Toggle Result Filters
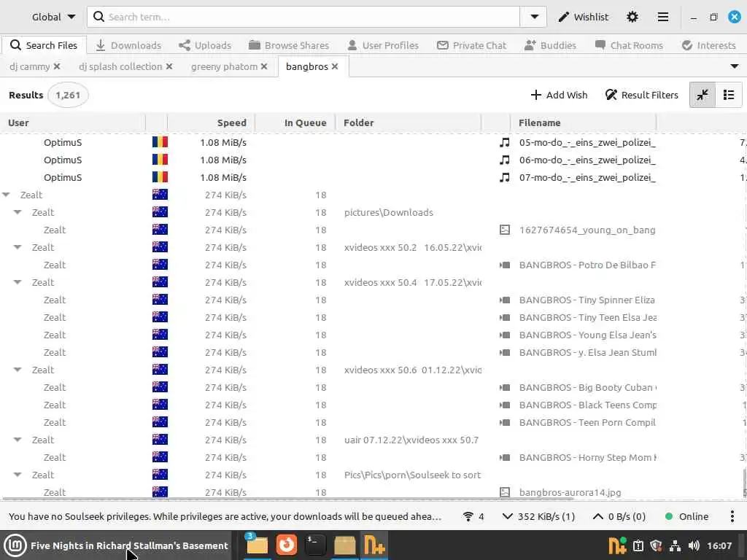The width and height of the screenshot is (747, 560). 642,95
